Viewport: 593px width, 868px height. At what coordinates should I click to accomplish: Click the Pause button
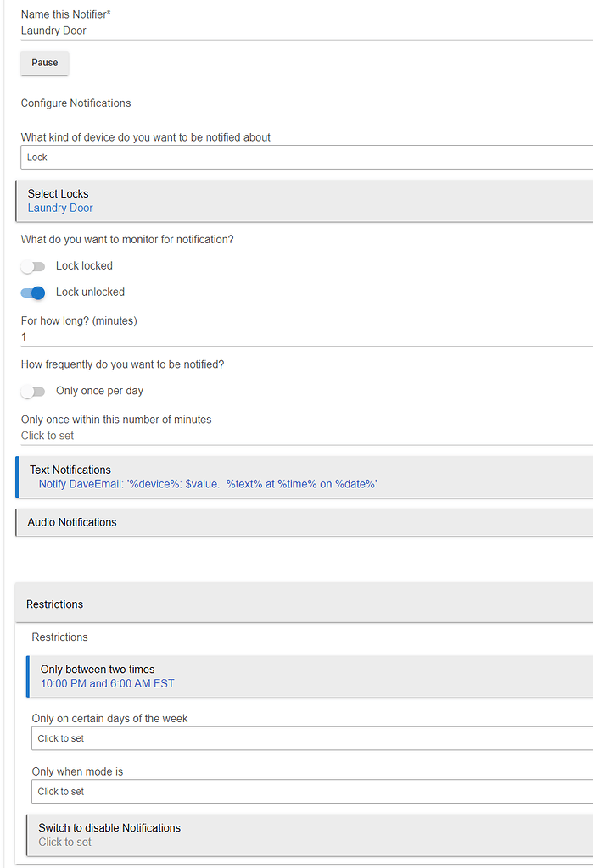44,63
